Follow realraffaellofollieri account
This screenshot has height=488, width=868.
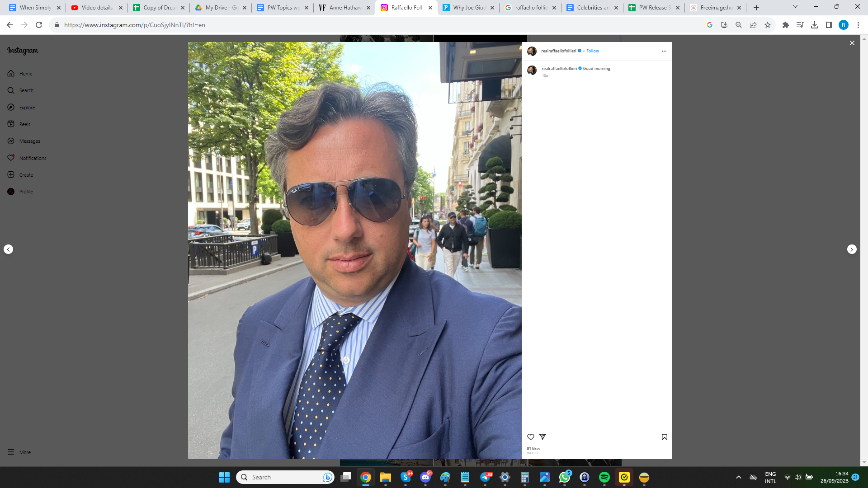pyautogui.click(x=592, y=51)
